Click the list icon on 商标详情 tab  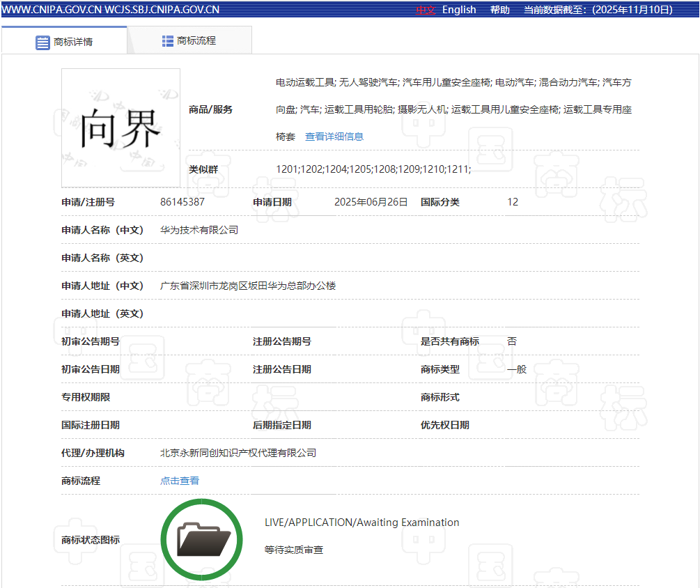point(42,42)
